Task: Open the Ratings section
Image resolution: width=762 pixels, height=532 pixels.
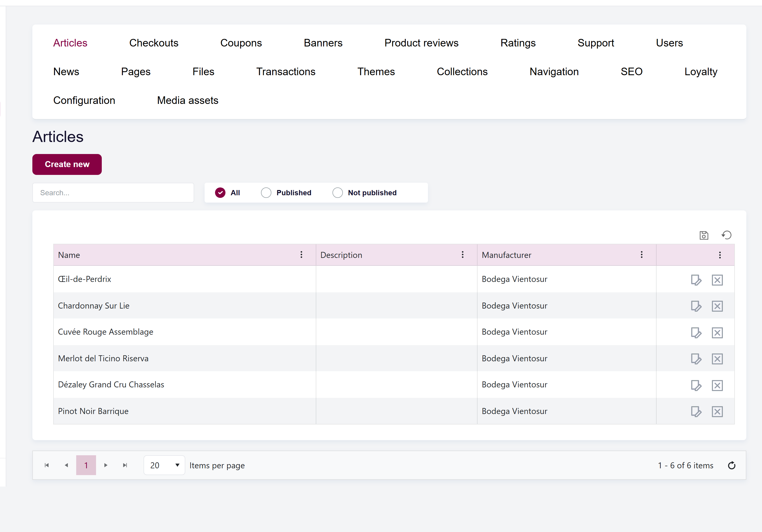Action: [x=518, y=43]
